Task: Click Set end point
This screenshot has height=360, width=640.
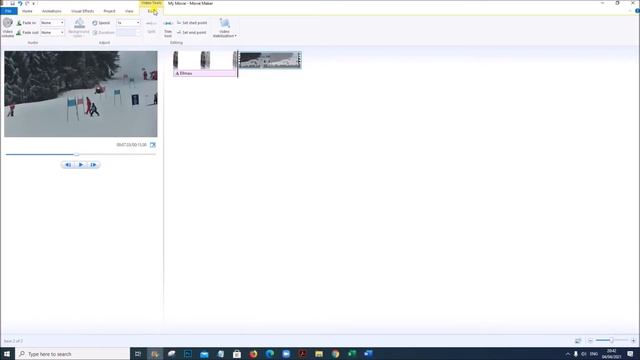Action: 192,32
